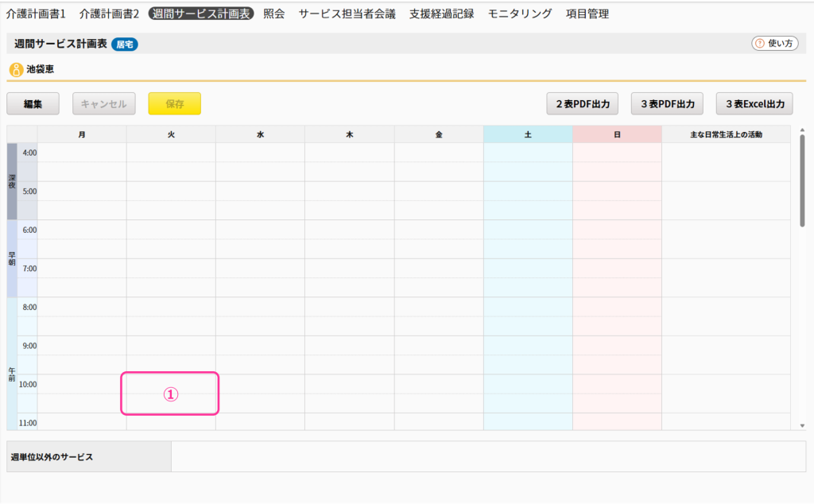The width and height of the screenshot is (814, 504).
Task: Export via the 3表Excel出力 button
Action: [754, 103]
